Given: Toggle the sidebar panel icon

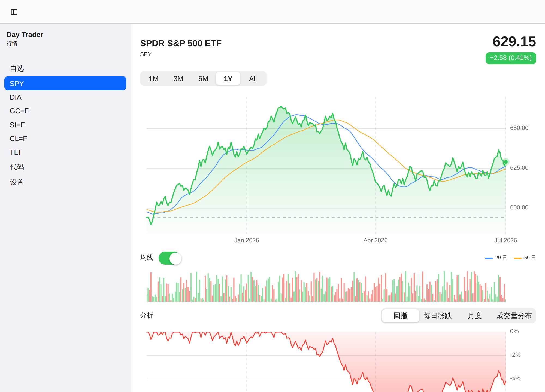Looking at the screenshot, I should coord(14,12).
